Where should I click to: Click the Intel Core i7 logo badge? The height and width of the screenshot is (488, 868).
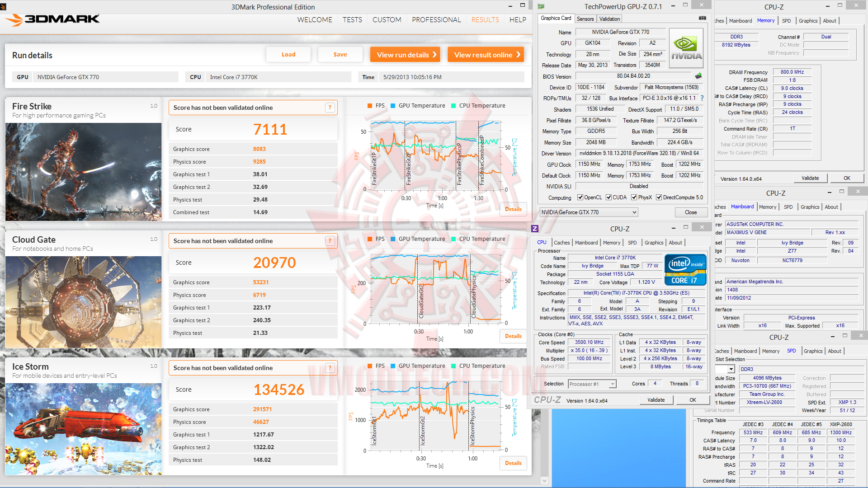685,270
